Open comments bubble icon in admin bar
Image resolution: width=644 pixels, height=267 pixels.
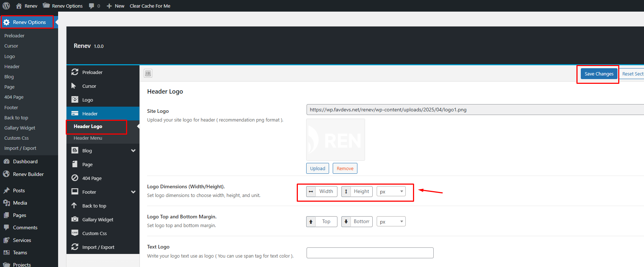(x=91, y=6)
